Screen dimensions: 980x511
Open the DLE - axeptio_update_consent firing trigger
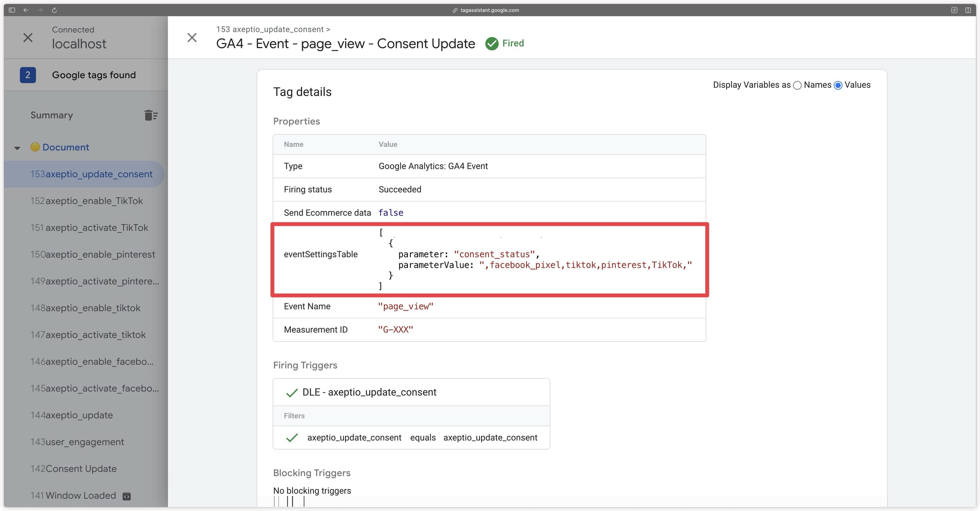point(411,392)
